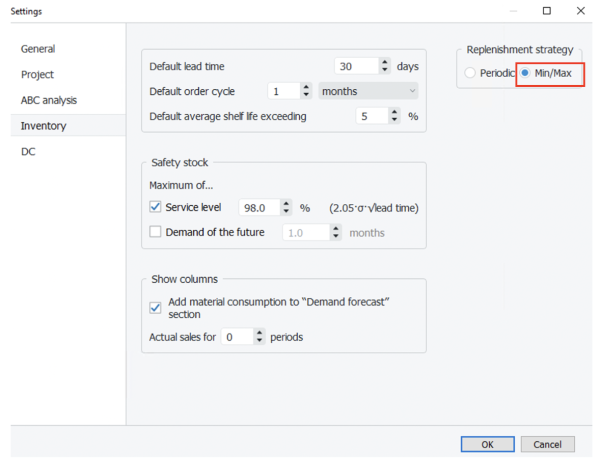Toggle the Service level checkbox
Screen dimensions: 600x462
coord(155,207)
